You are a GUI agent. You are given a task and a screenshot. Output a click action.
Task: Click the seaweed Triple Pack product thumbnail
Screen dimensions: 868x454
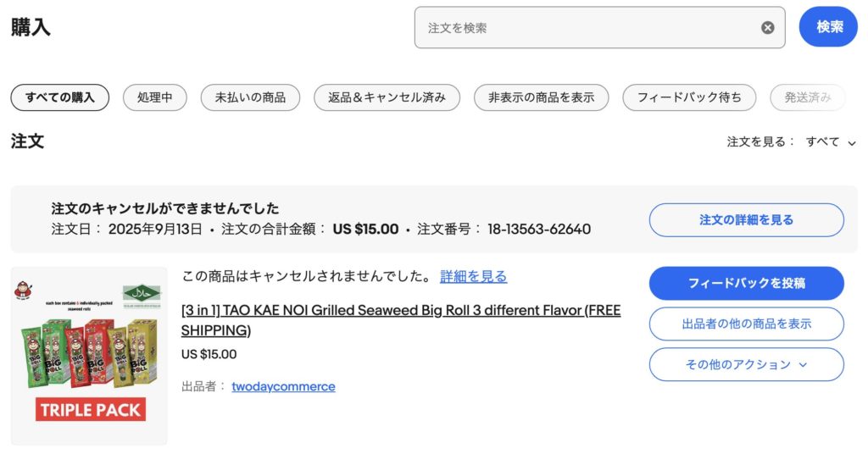coord(89,356)
